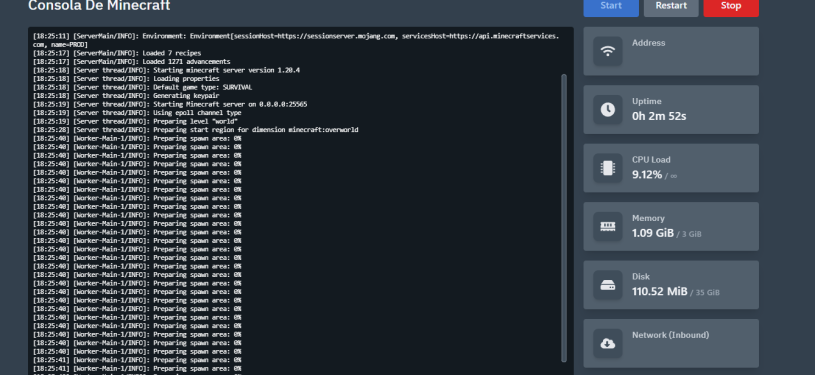Screen dimensions: 815x375
Task: Click the memory module icon
Action: pos(608,226)
